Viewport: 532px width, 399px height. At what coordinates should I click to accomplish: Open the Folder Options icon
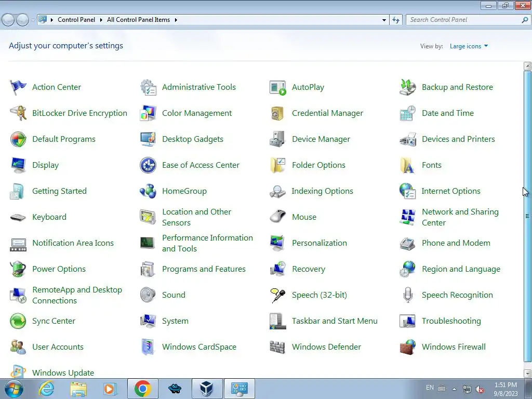[278, 165]
